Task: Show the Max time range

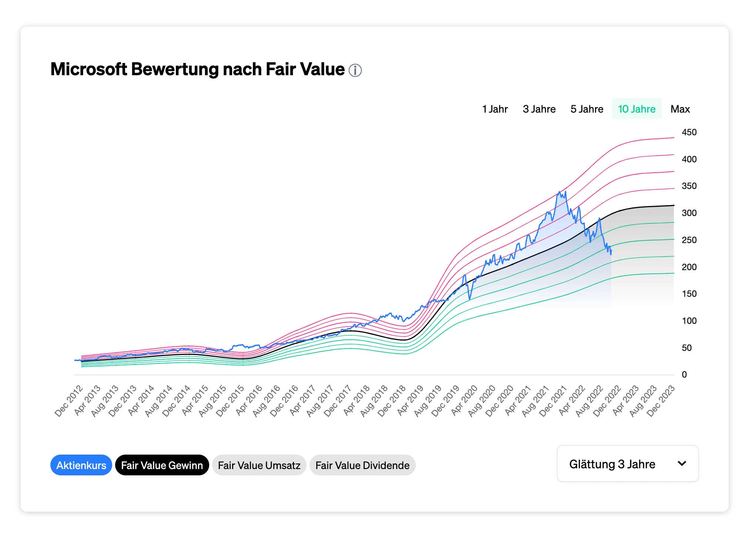Action: 680,109
